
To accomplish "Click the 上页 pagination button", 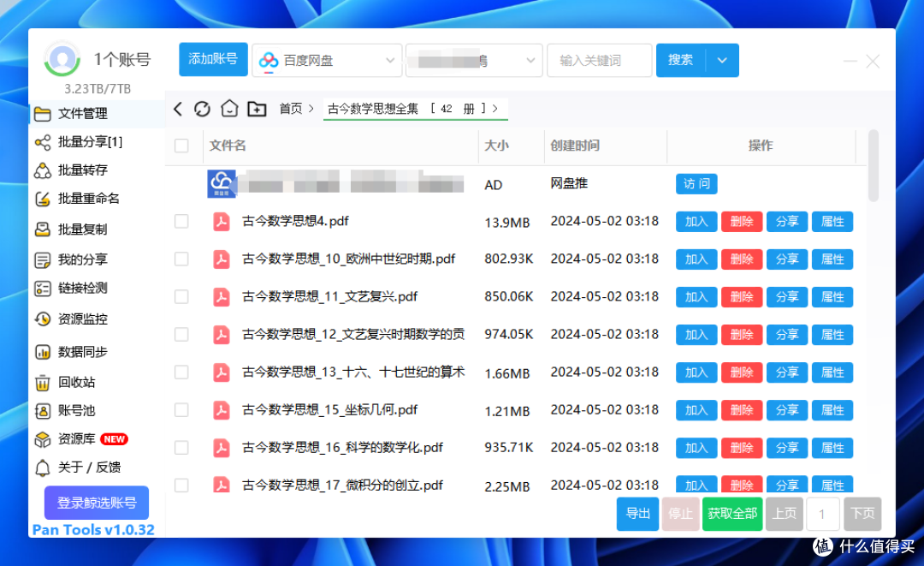I will coord(785,514).
